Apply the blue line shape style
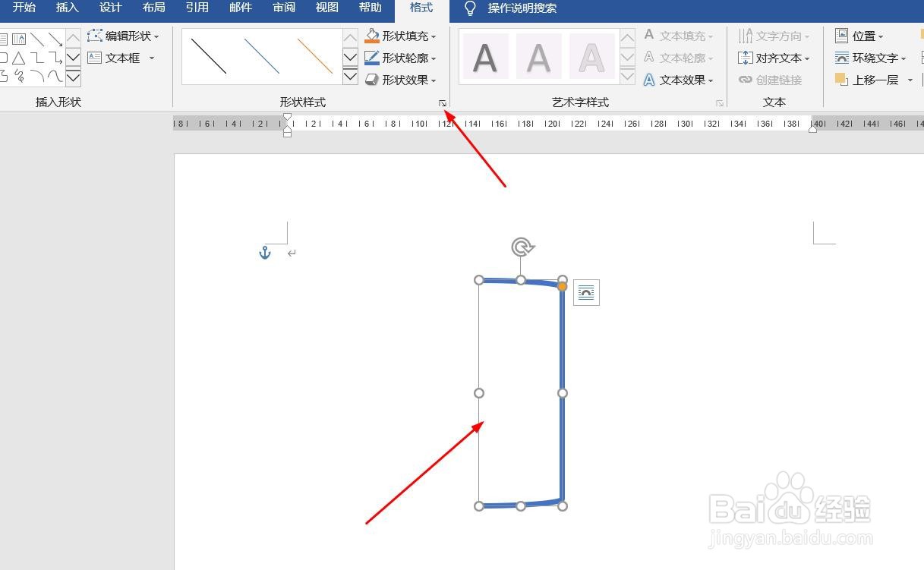This screenshot has height=570, width=924. point(262,56)
